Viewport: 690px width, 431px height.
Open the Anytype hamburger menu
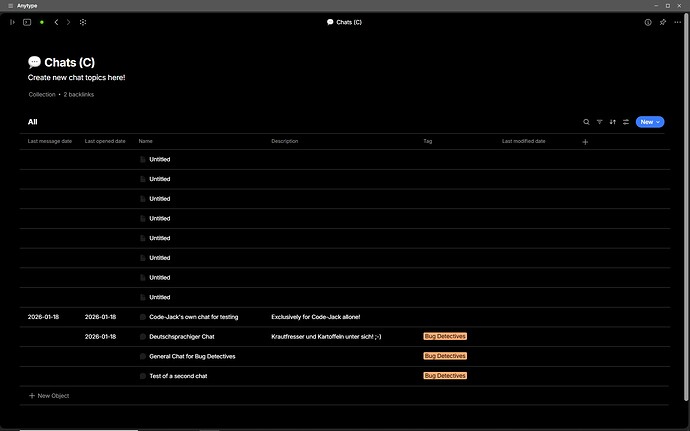pyautogui.click(x=11, y=6)
